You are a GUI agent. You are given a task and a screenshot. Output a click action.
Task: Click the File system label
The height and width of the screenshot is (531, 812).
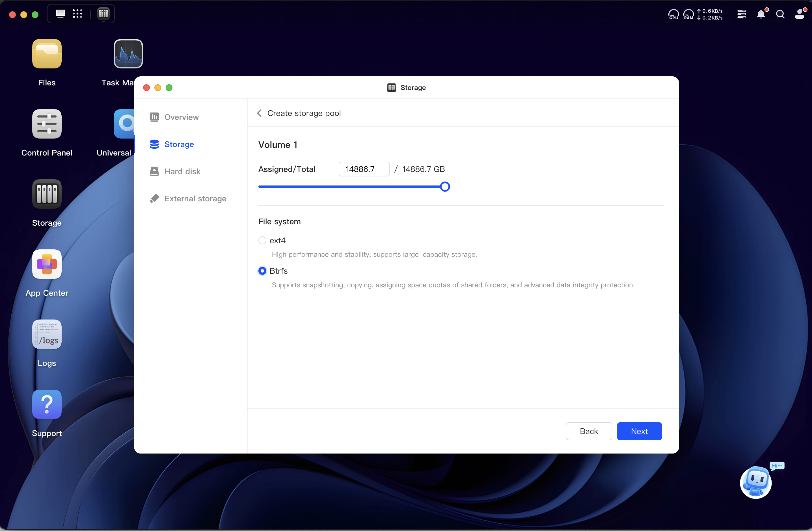[x=279, y=221]
